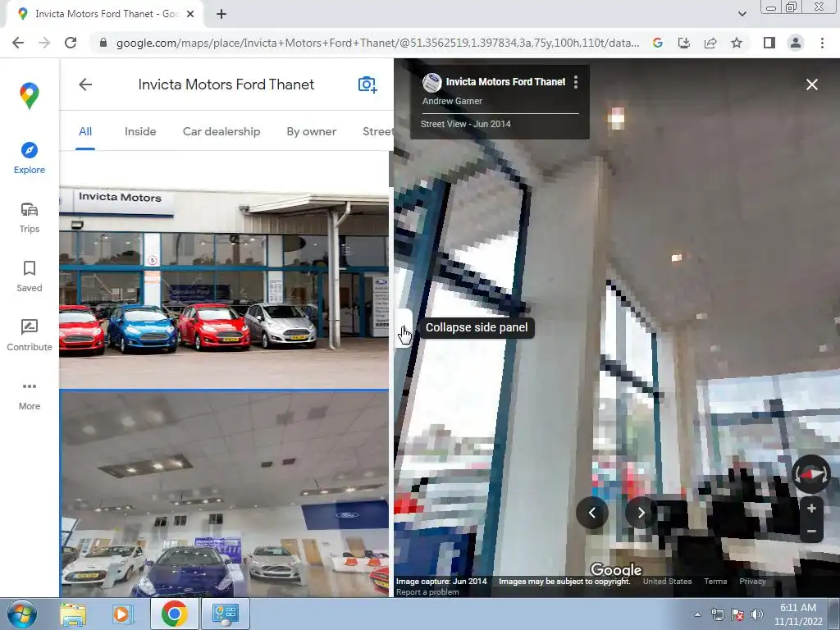Image resolution: width=840 pixels, height=630 pixels.
Task: Open the Trips sidebar icon
Action: [29, 209]
